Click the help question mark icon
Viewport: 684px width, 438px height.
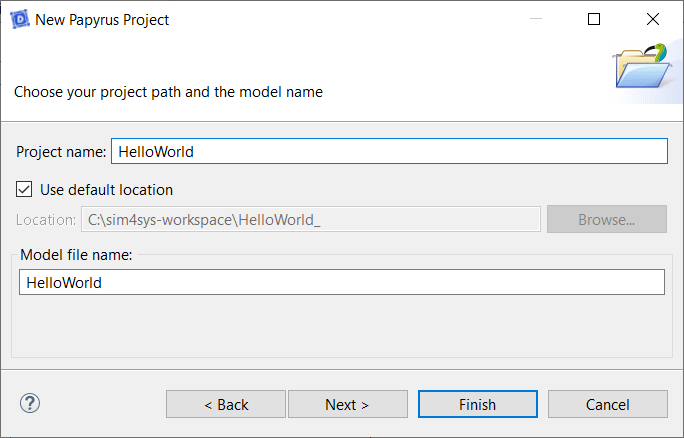(30, 404)
